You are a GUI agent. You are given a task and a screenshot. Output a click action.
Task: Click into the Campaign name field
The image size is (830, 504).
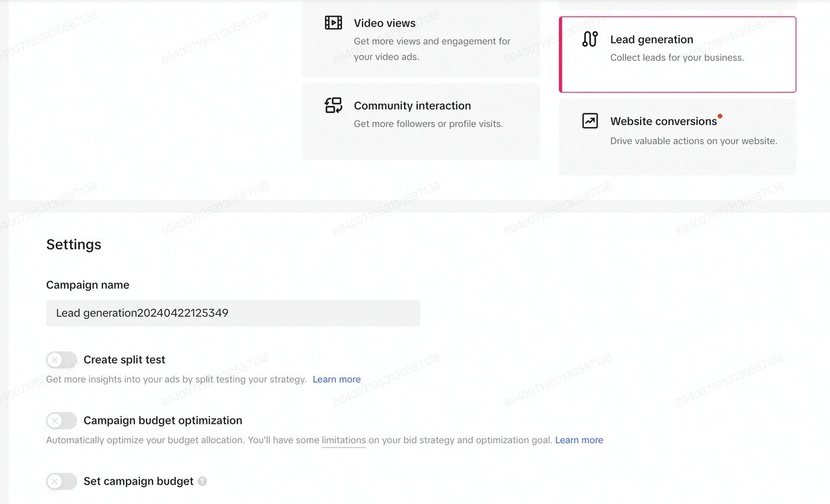point(233,313)
